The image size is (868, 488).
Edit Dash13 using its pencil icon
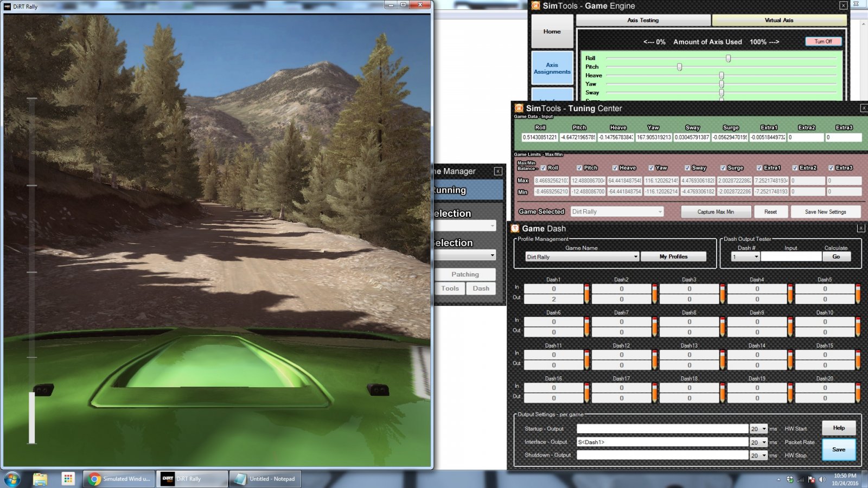(x=723, y=359)
